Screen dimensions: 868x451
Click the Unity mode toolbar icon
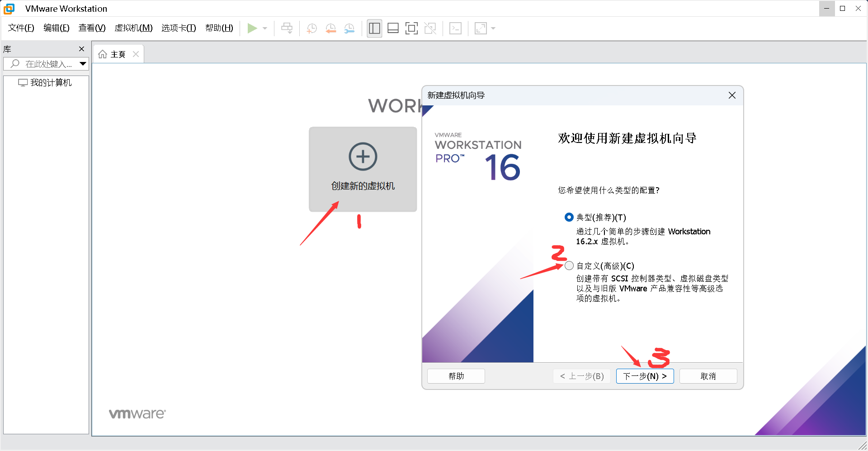(x=430, y=28)
